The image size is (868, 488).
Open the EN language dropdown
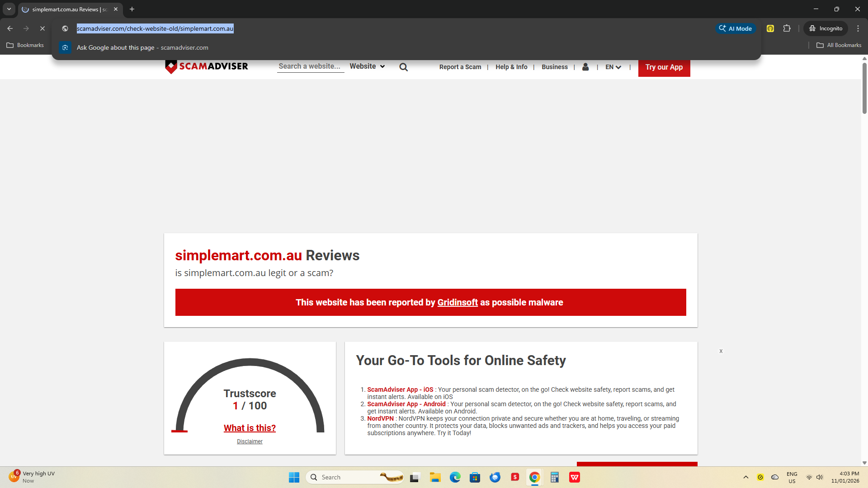613,67
